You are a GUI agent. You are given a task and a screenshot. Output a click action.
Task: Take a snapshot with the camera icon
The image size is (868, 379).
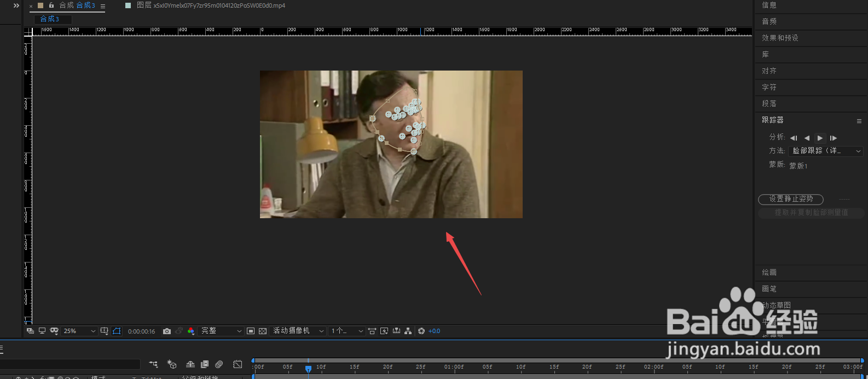167,331
